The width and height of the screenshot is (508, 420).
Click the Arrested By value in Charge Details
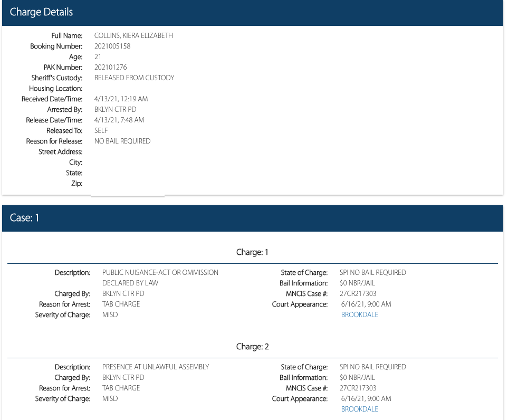click(115, 110)
